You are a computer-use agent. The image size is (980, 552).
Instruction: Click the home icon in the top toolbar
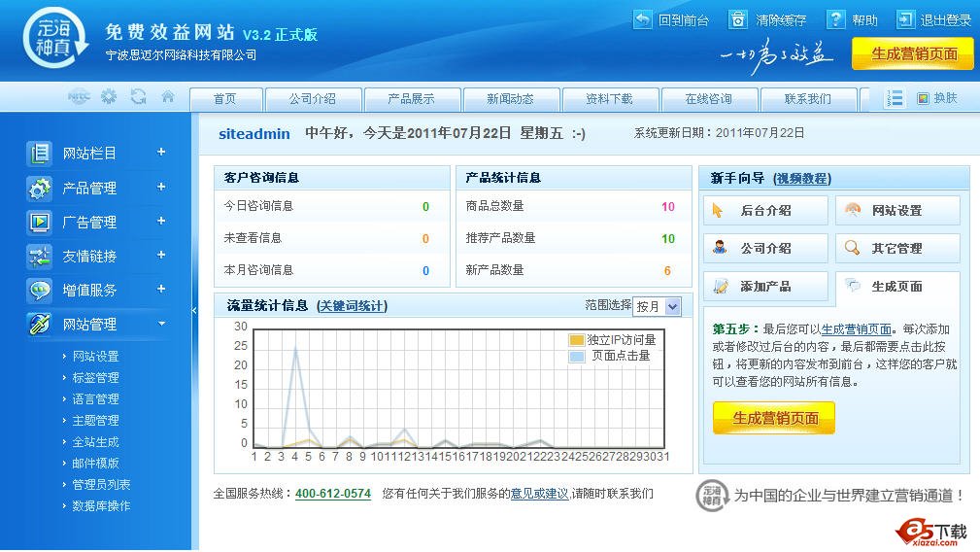[167, 97]
